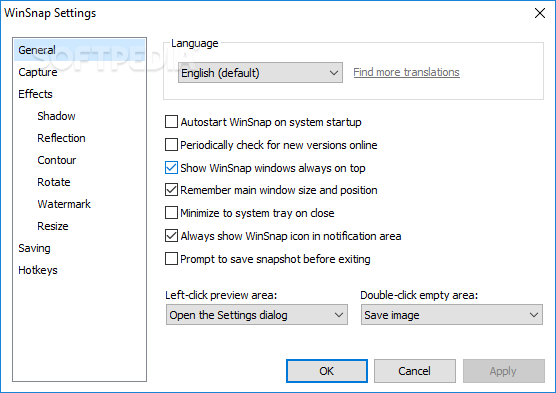Open the Effects settings page
The image size is (556, 393).
pyautogui.click(x=35, y=94)
